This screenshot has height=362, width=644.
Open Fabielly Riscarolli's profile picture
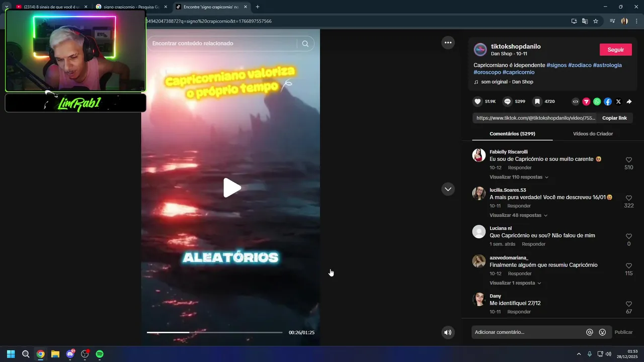[x=479, y=155]
